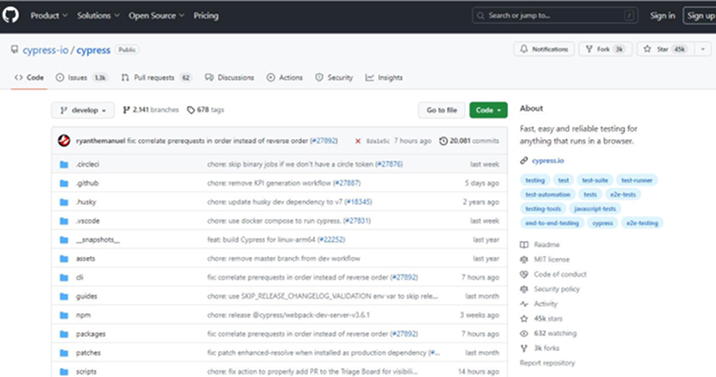Expand the Product menu
716x377 pixels.
pyautogui.click(x=49, y=16)
